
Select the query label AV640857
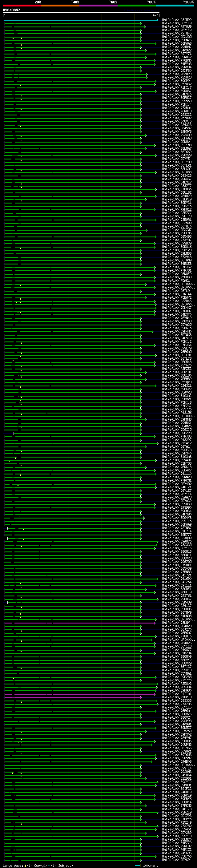click(x=11, y=10)
